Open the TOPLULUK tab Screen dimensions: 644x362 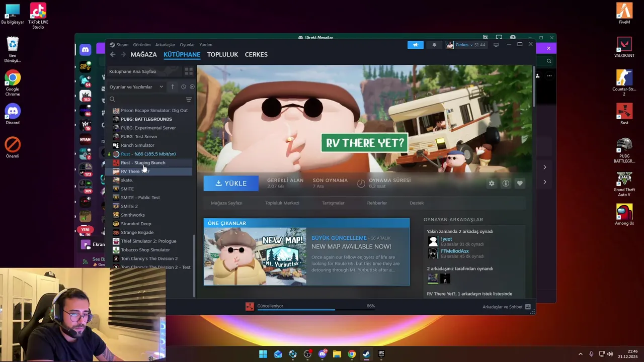[222, 54]
